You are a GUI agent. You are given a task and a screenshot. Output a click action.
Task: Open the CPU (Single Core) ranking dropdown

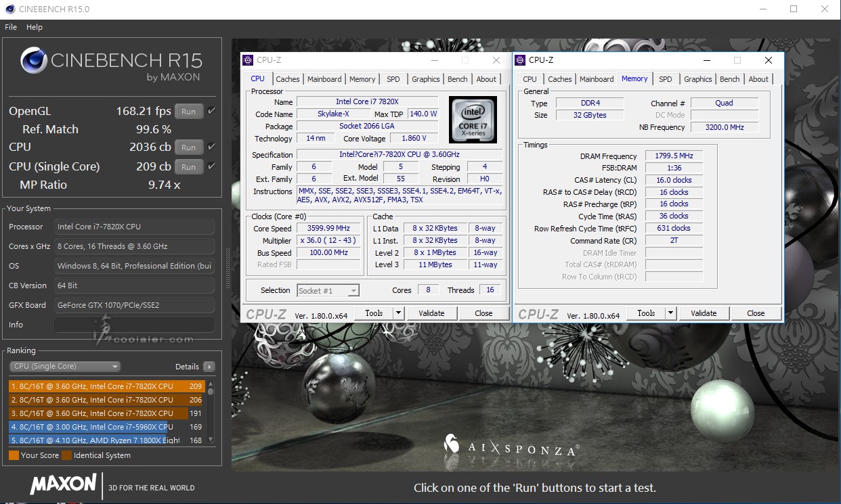[65, 367]
